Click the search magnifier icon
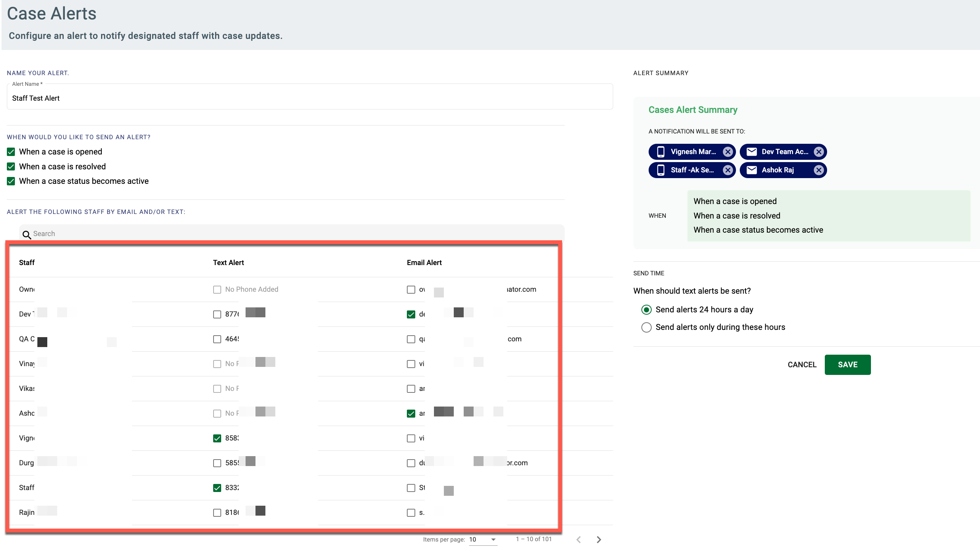 pyautogui.click(x=27, y=234)
